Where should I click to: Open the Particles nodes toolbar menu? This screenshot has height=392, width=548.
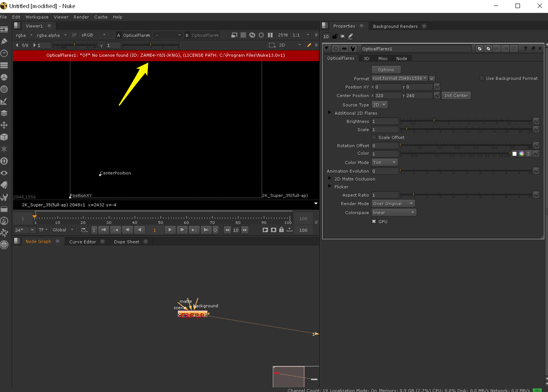4,149
